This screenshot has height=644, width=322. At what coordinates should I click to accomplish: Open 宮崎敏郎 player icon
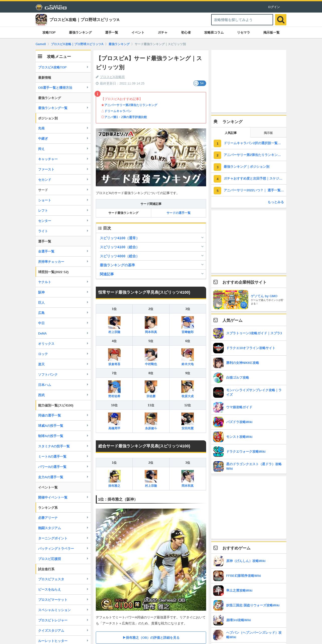tap(188, 323)
